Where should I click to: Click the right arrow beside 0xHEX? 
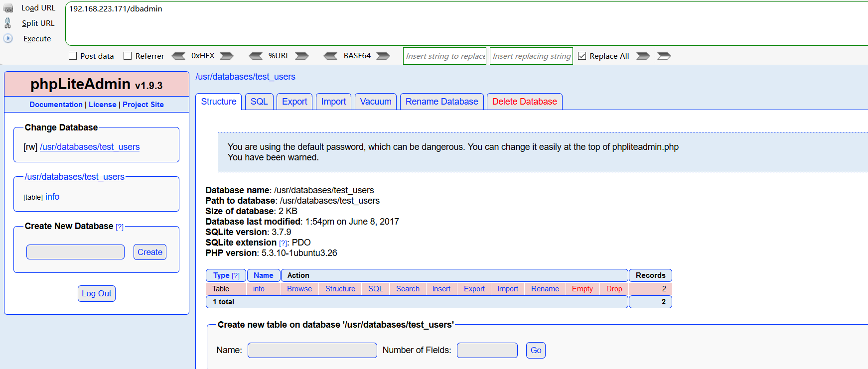(x=227, y=56)
